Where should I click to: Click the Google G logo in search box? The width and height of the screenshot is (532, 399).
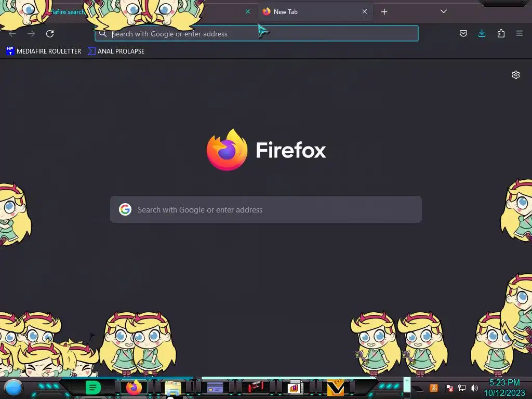pyautogui.click(x=125, y=210)
